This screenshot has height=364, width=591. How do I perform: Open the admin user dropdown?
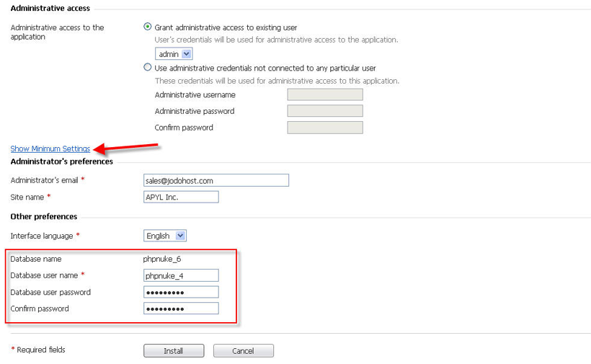coord(174,54)
